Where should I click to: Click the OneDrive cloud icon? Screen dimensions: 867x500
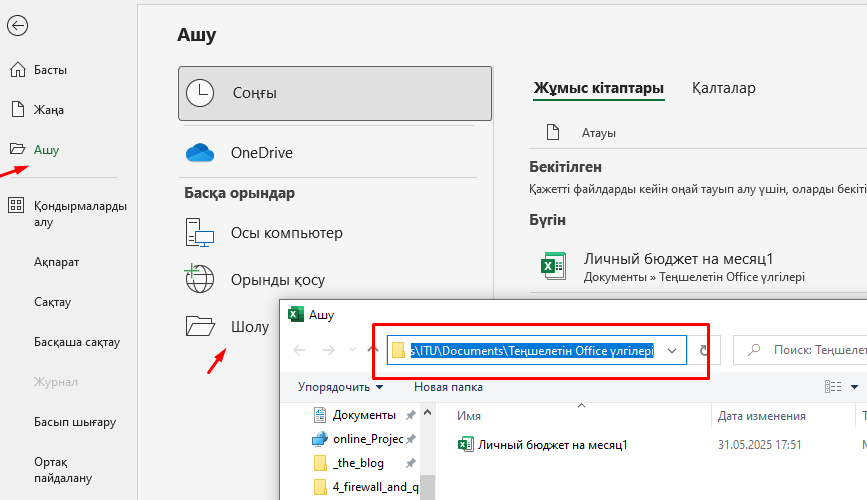pos(200,153)
